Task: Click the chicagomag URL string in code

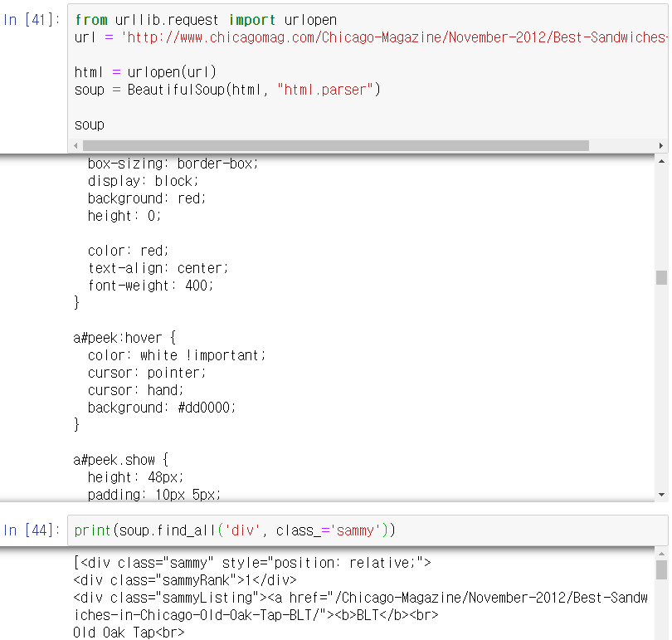Action: click(x=394, y=37)
